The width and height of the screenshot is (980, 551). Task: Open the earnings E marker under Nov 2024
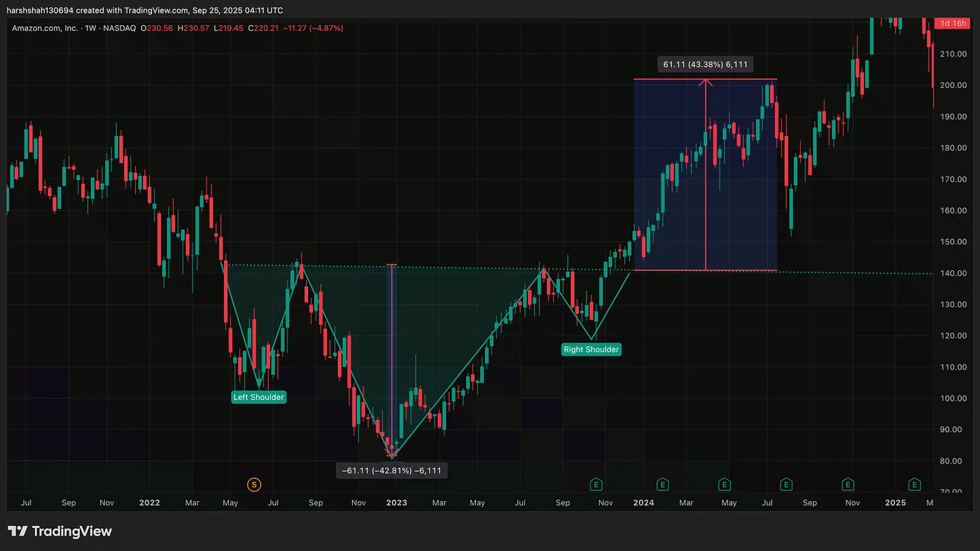click(x=848, y=484)
